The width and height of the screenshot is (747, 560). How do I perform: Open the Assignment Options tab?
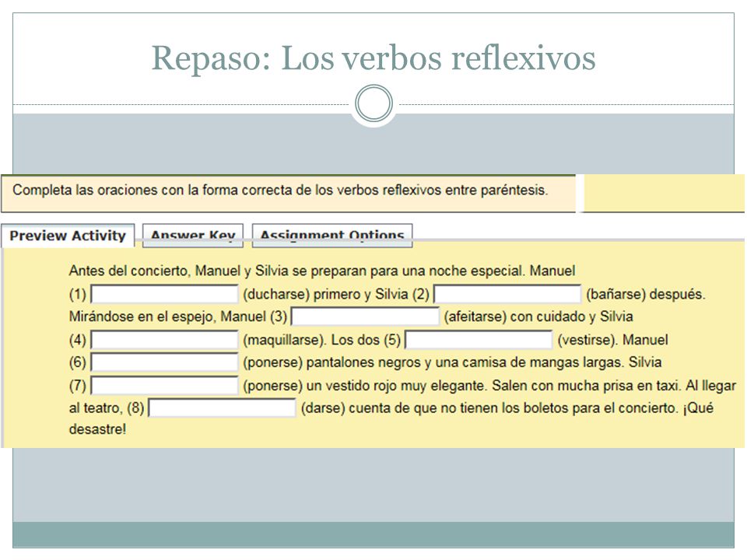tap(332, 235)
